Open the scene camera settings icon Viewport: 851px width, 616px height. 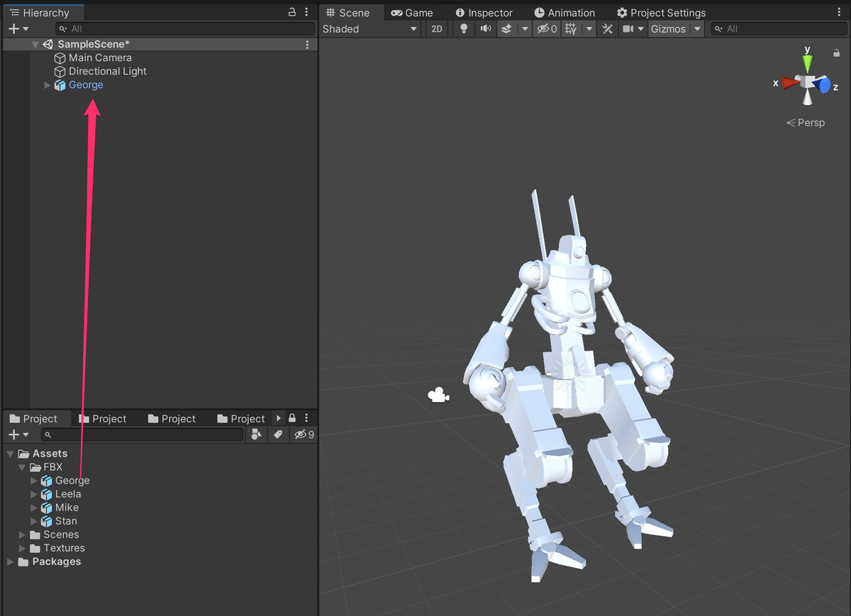pyautogui.click(x=628, y=29)
